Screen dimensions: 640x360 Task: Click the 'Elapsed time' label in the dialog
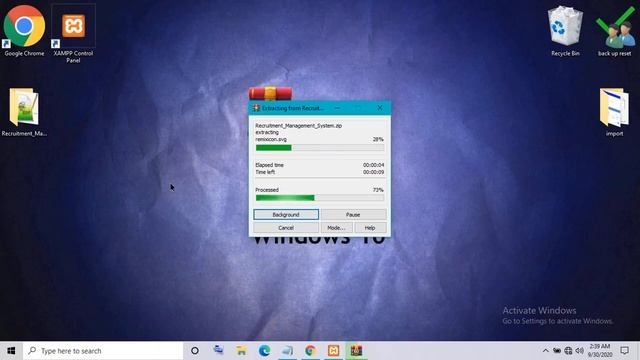(x=269, y=165)
